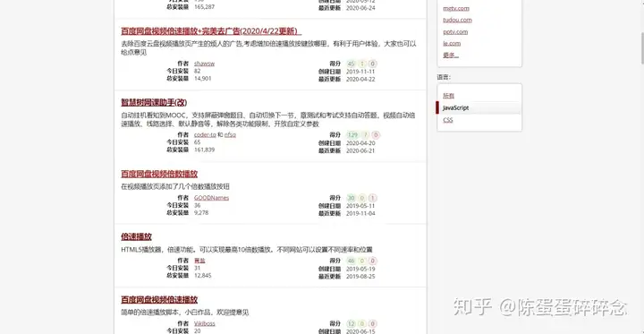Viewport: 644px width, 334px height.
Task: Open the 百度网盘视频倍速播放 script by Vikiboss
Action: tap(159, 300)
